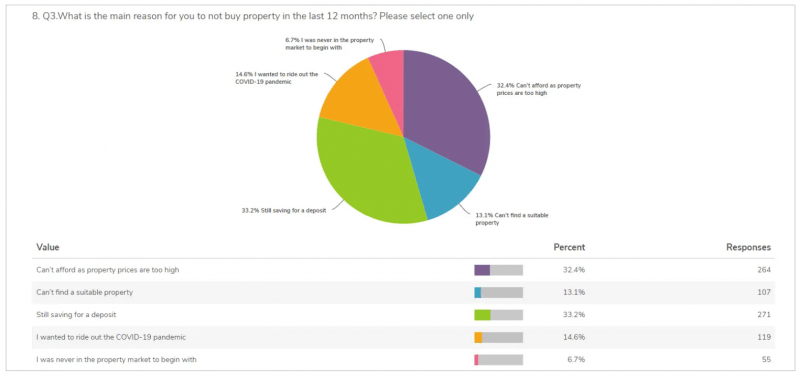This screenshot has height=380, width=800.
Task: Click the Responses column header
Action: click(748, 247)
